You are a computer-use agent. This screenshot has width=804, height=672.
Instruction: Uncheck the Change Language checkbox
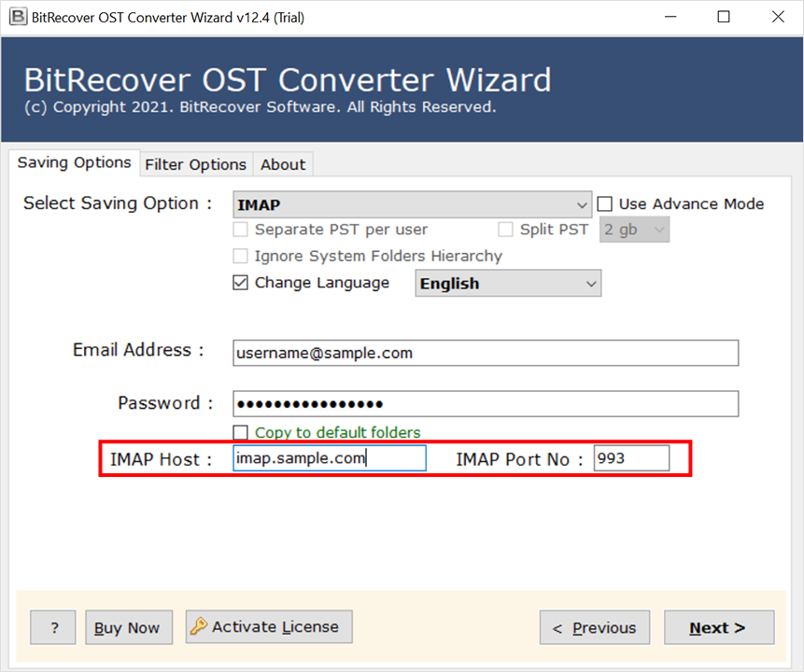click(x=241, y=283)
